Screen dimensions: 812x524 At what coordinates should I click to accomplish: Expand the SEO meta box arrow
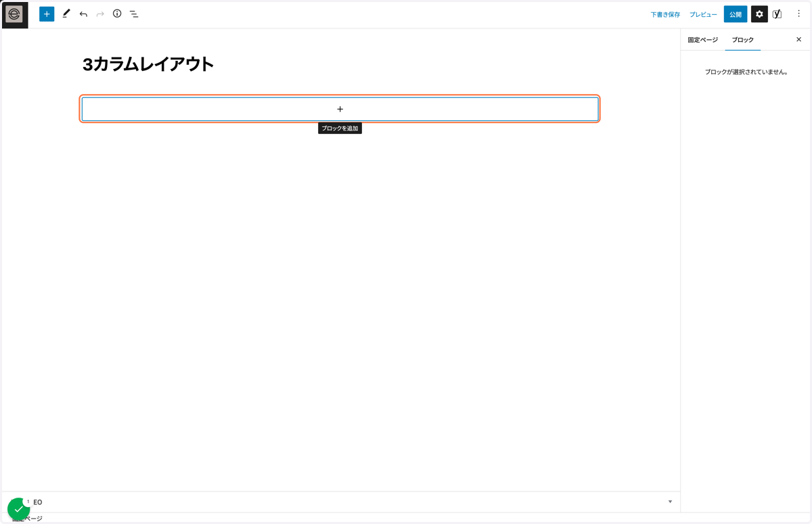click(x=670, y=502)
